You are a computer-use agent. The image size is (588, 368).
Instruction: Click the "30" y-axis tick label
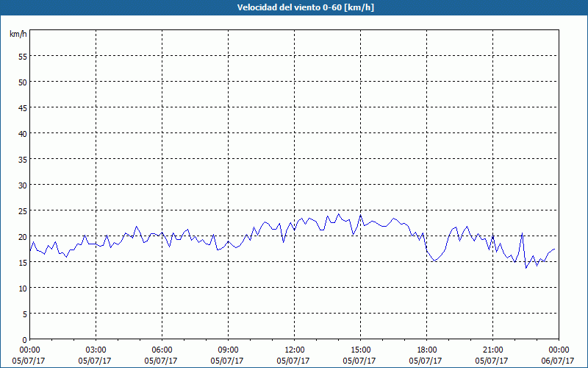pyautogui.click(x=23, y=185)
